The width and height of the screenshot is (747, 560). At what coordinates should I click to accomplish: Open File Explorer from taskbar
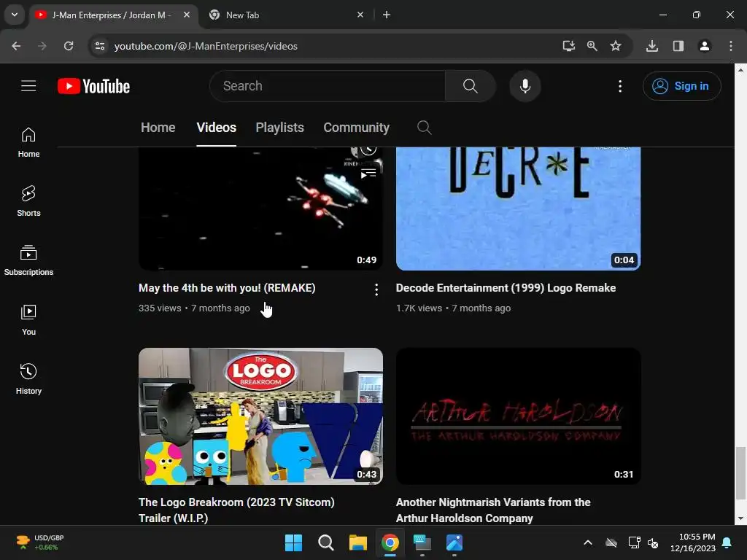pyautogui.click(x=357, y=542)
